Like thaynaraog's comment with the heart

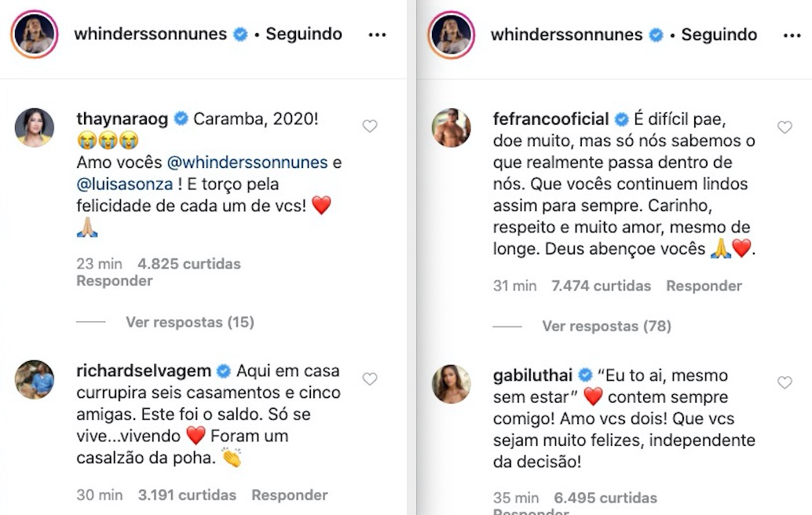(370, 126)
